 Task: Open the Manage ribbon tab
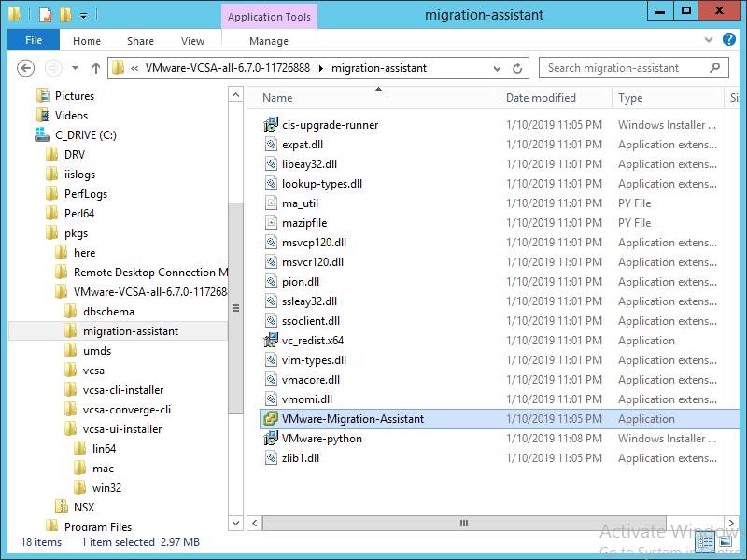[x=269, y=41]
